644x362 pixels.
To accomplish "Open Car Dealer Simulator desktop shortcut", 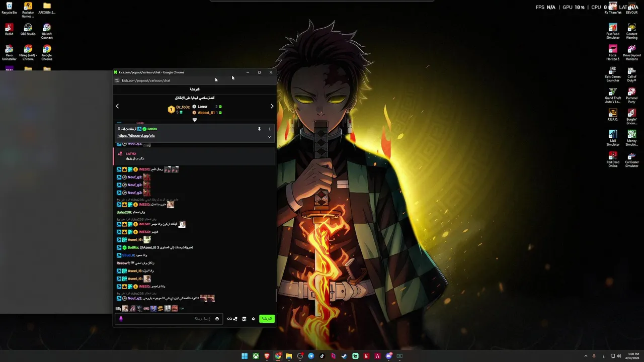I will [631, 160].
